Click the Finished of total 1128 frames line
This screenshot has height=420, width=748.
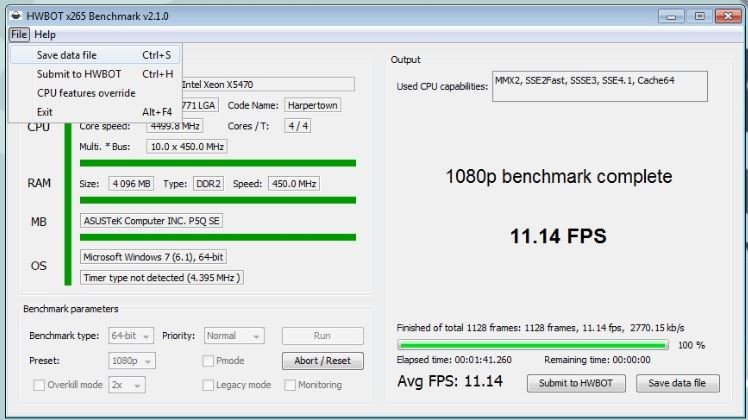coord(540,328)
